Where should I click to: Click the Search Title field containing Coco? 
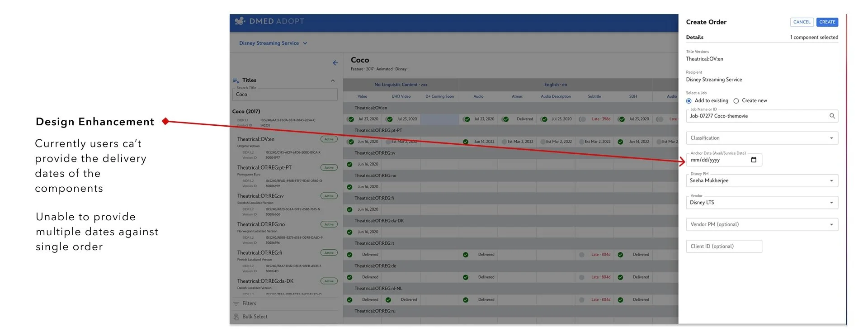click(285, 95)
